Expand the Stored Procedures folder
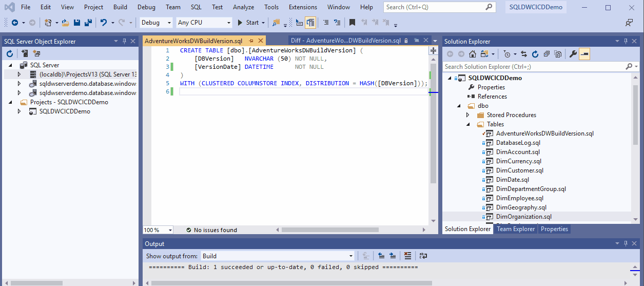Image resolution: width=644 pixels, height=286 pixels. point(467,115)
